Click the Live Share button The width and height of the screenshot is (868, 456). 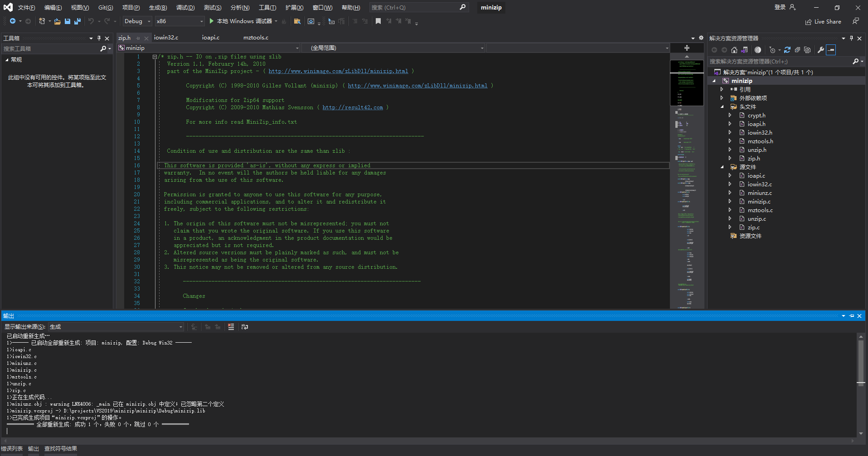(x=823, y=22)
